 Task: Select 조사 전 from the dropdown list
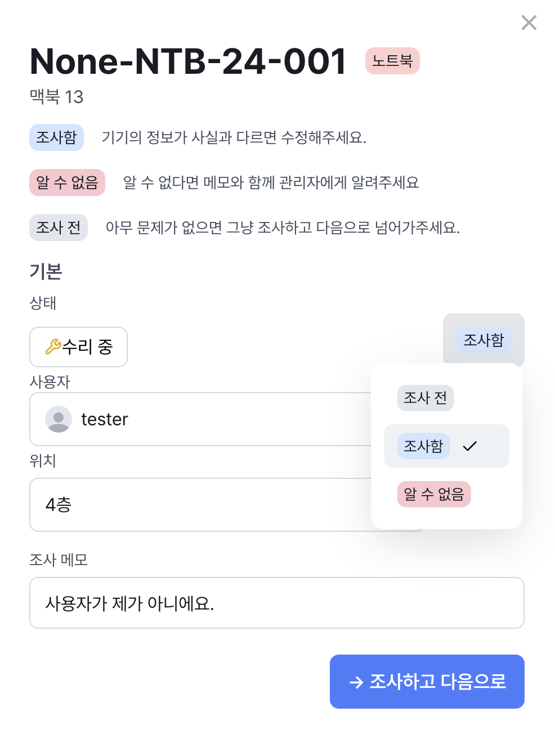point(425,398)
